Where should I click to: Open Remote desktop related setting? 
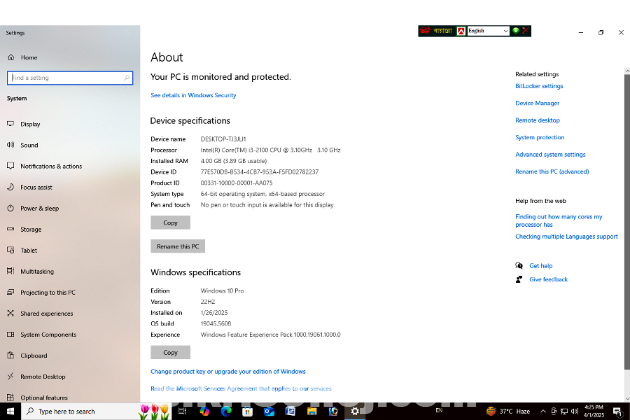[538, 120]
